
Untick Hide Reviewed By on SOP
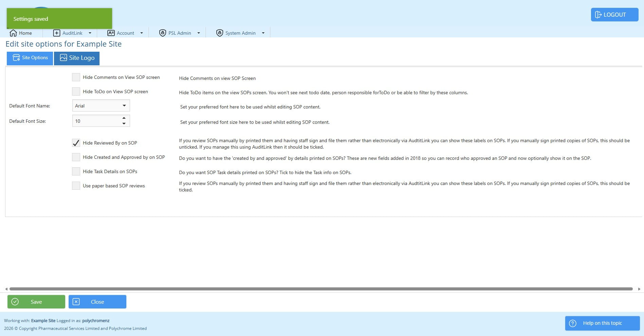[x=76, y=143]
